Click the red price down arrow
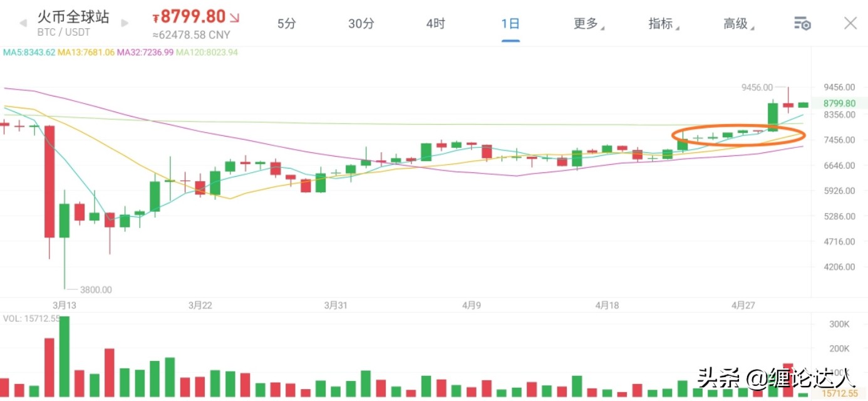Viewport: 868px width, 401px height. coord(234,17)
